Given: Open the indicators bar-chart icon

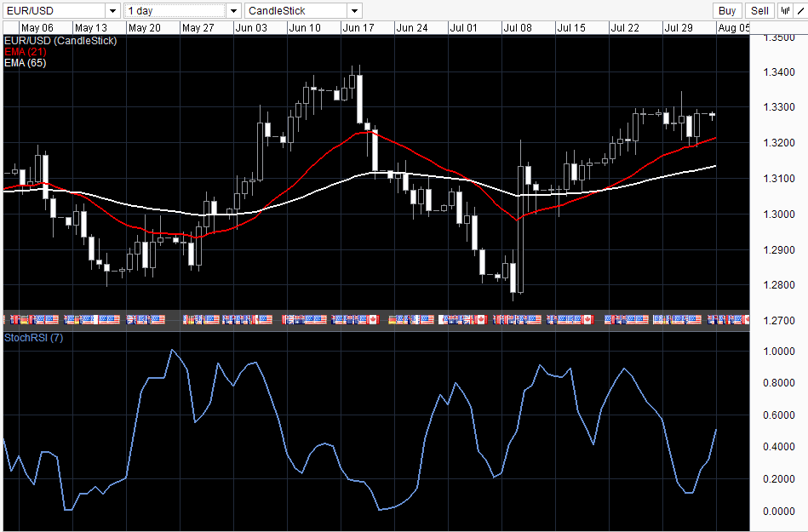Looking at the screenshot, I should coord(785,11).
